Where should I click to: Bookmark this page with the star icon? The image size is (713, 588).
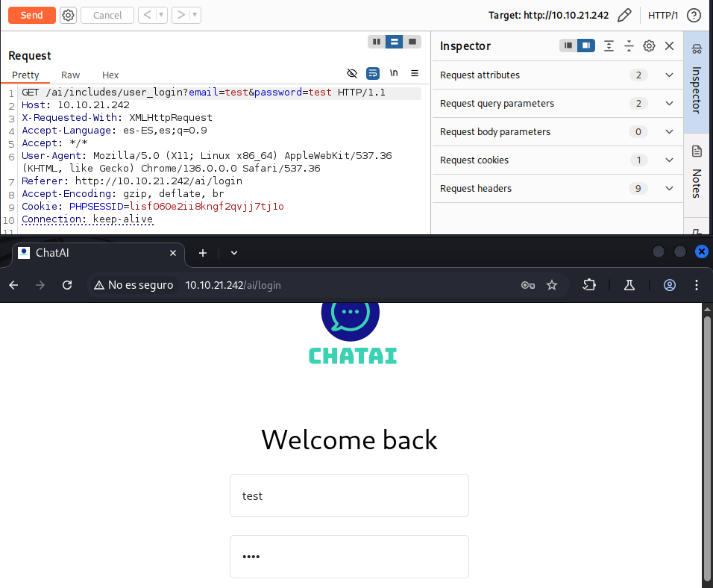tap(552, 285)
